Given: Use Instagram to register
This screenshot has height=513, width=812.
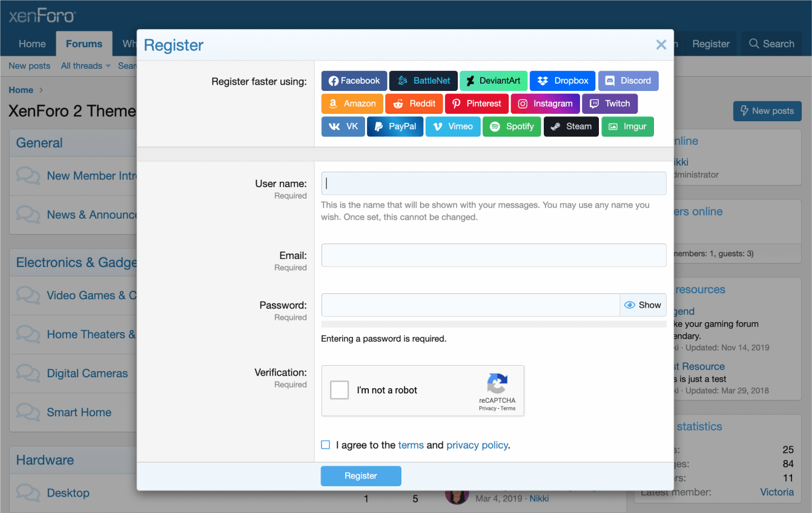Looking at the screenshot, I should click(545, 104).
